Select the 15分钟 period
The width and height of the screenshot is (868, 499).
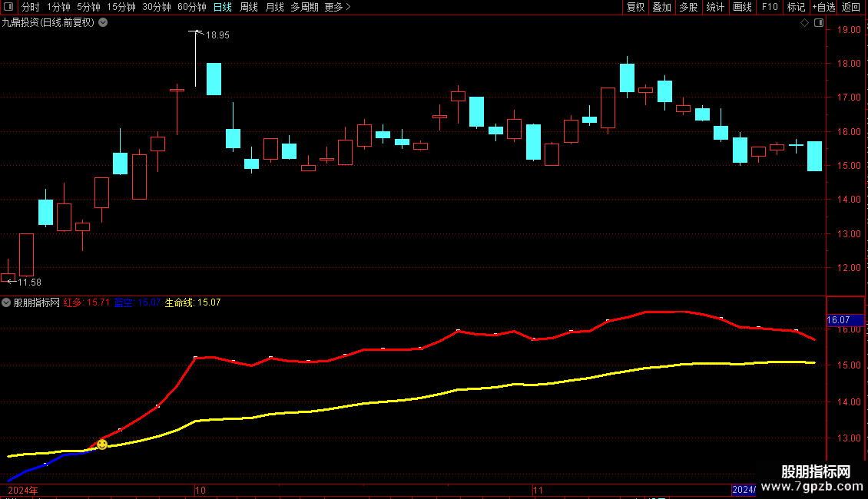click(121, 7)
